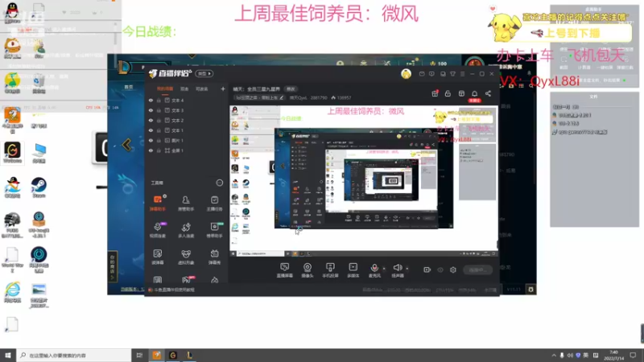This screenshot has width=644, height=362.
Task: Open the Steam desktop shortcut
Action: (x=39, y=187)
